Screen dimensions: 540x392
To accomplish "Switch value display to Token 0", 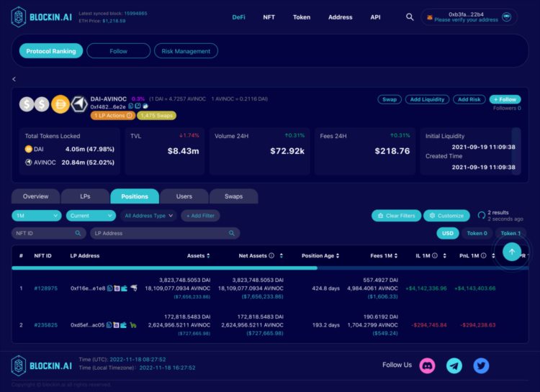I will (x=477, y=233).
